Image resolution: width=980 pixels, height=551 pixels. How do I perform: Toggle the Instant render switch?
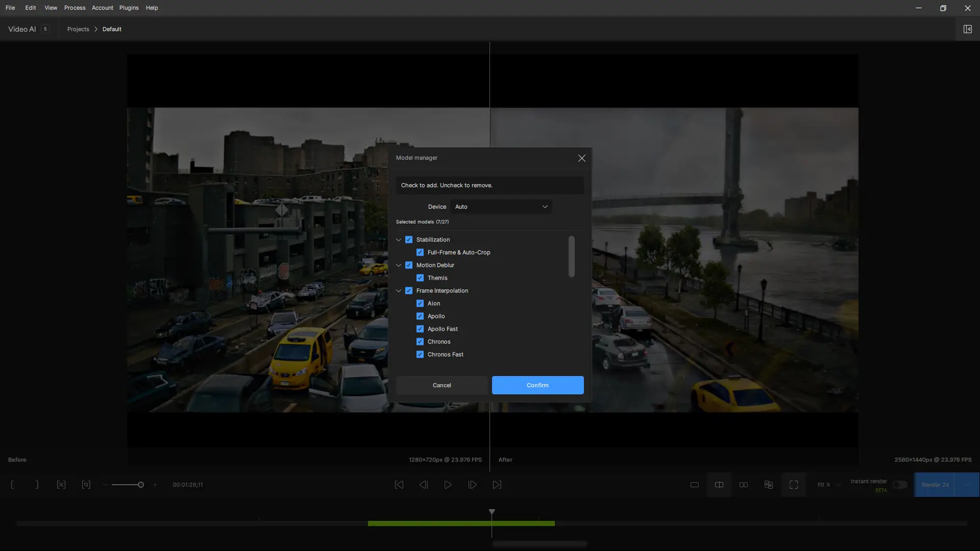pyautogui.click(x=899, y=485)
